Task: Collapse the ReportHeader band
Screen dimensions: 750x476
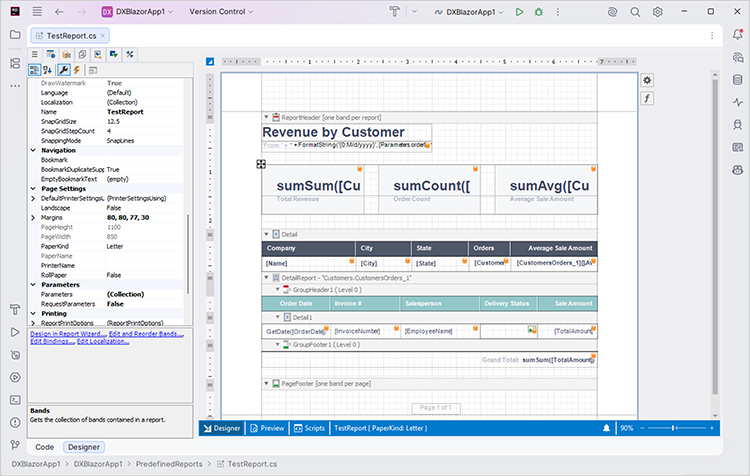Action: pos(266,117)
